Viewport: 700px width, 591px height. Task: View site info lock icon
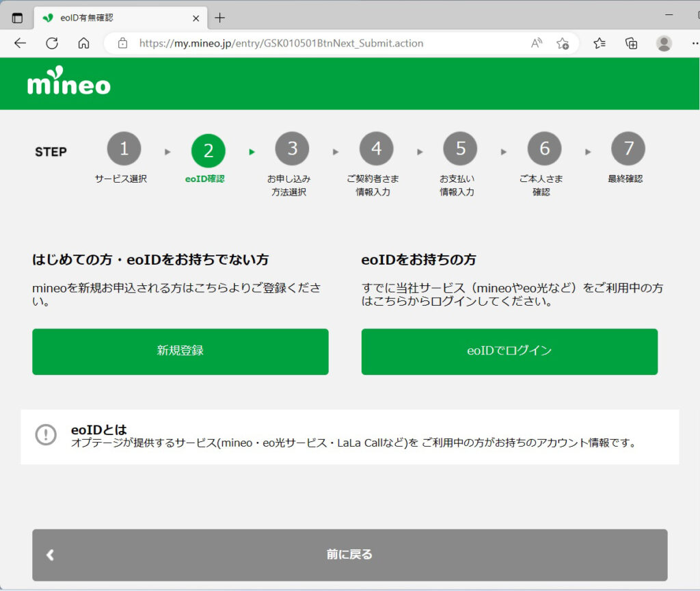(x=122, y=43)
